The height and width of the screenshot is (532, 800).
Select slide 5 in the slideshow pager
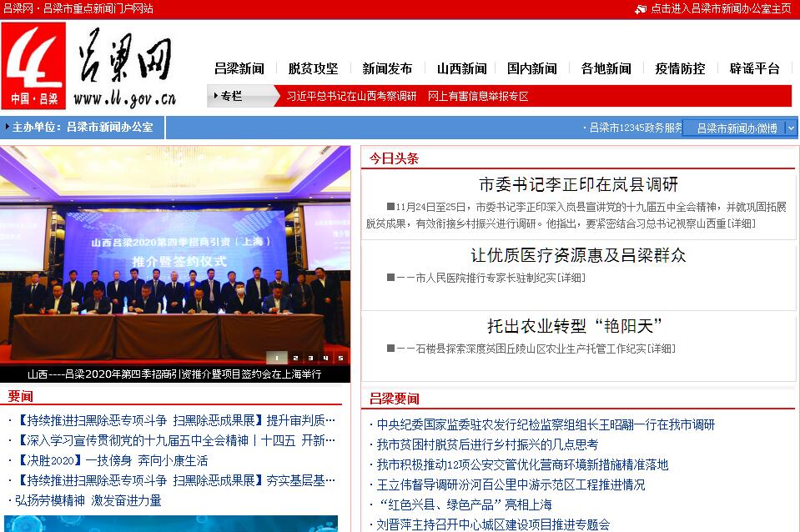(x=340, y=358)
